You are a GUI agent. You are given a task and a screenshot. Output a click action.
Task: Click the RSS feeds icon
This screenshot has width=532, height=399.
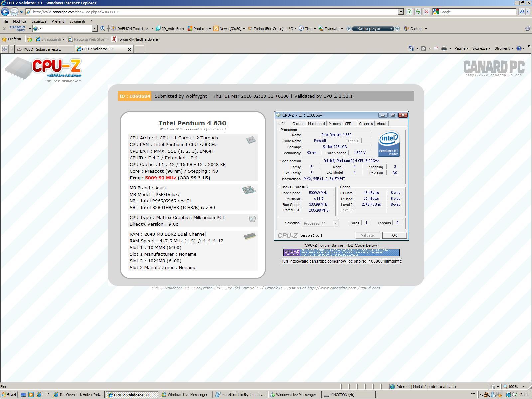(x=423, y=48)
